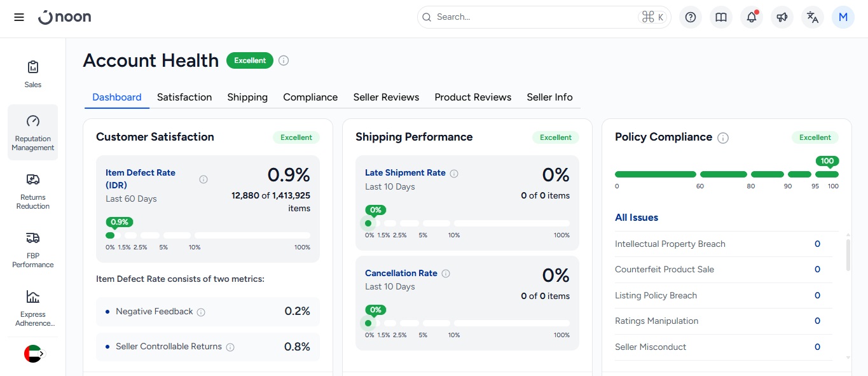This screenshot has width=868, height=376.
Task: Open the language translation icon
Action: (x=813, y=17)
